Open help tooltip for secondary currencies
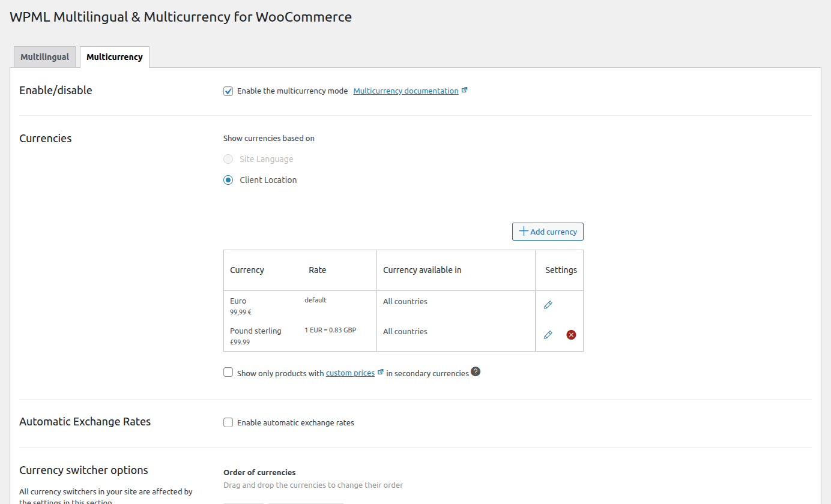Viewport: 831px width, 504px height. (476, 372)
